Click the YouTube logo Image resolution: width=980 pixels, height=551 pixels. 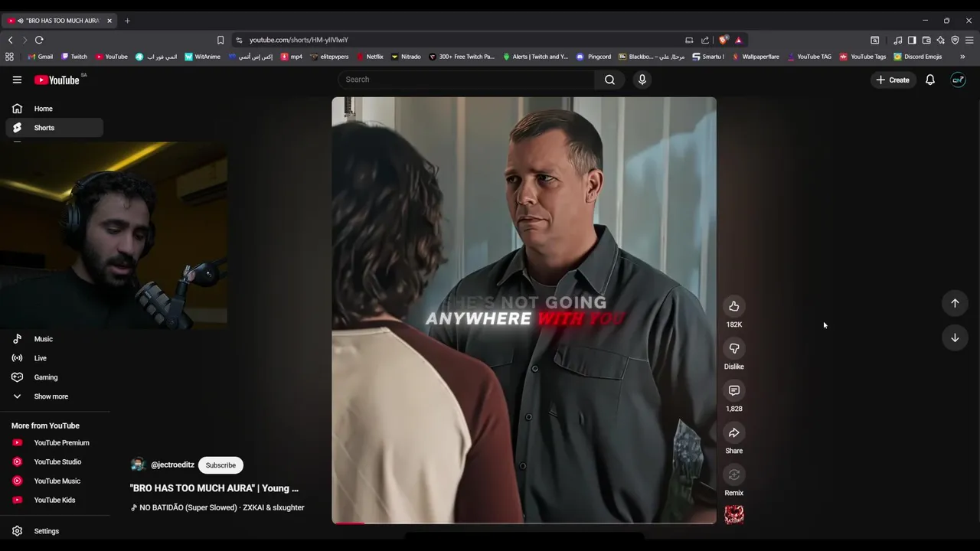click(x=57, y=80)
